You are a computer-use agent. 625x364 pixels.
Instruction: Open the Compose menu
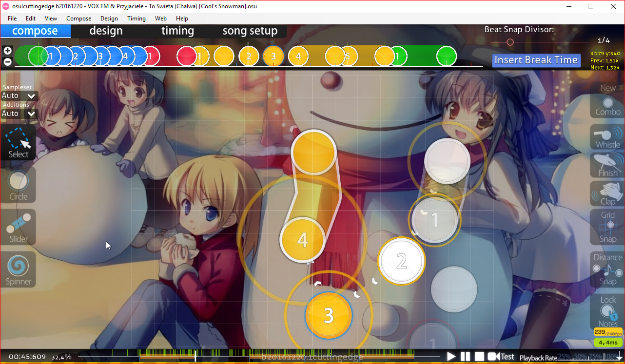78,19
